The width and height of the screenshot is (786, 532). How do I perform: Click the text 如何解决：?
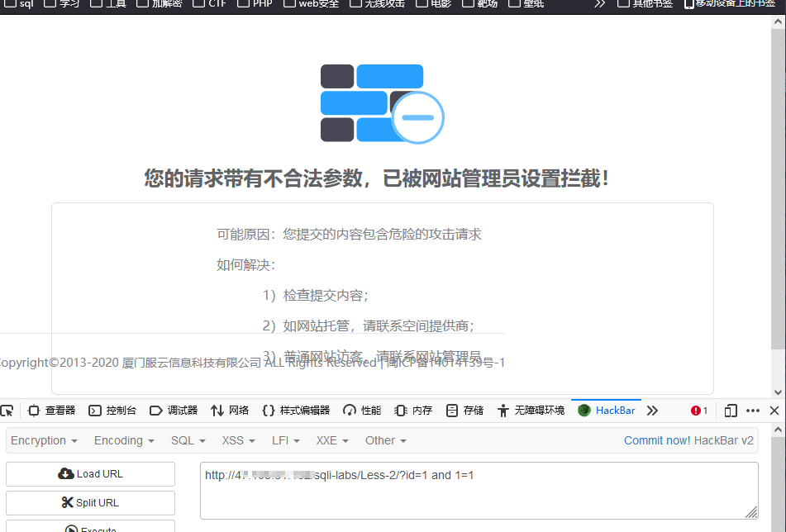[x=246, y=265]
